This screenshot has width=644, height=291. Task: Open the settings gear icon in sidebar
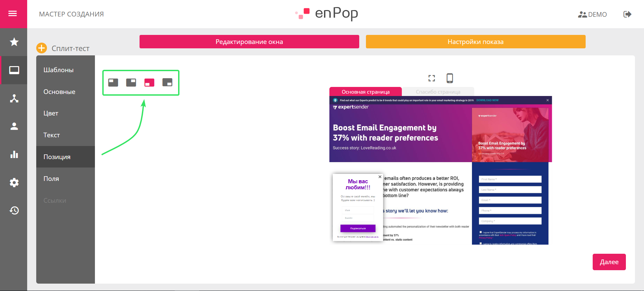pyautogui.click(x=14, y=183)
